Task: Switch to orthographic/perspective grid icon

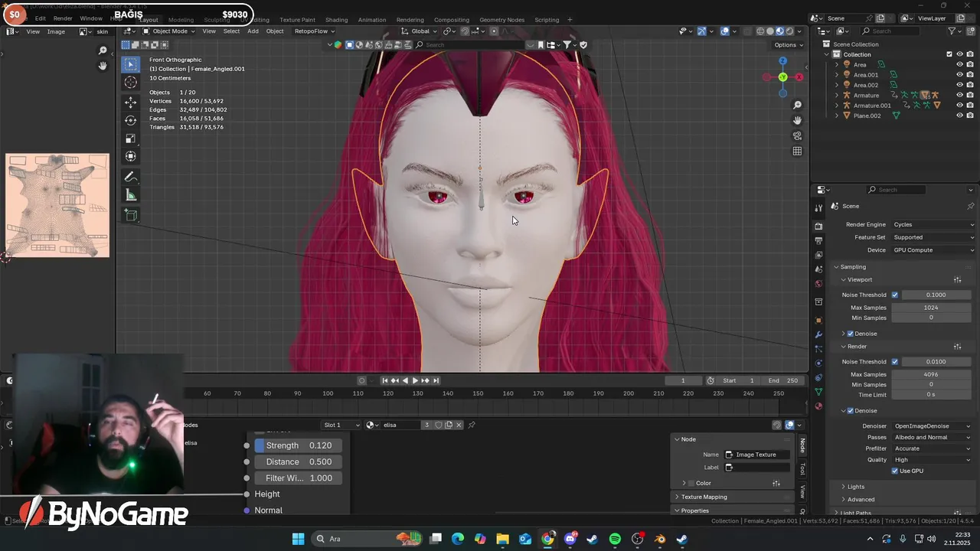Action: click(797, 152)
